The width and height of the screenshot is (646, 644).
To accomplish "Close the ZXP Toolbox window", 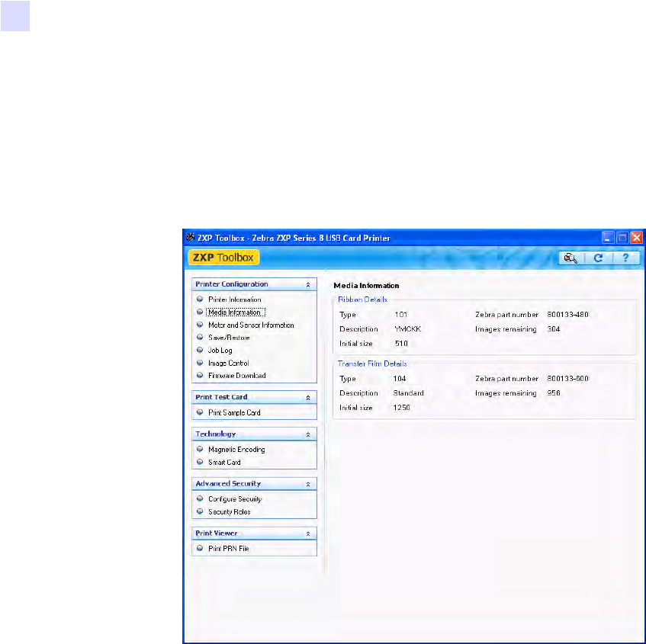I will coord(637,238).
